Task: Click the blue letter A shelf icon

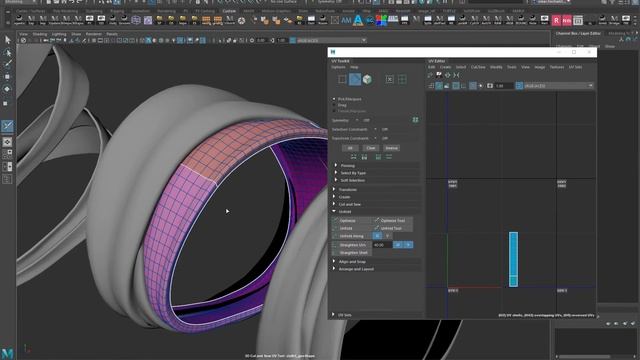Action: [358, 20]
